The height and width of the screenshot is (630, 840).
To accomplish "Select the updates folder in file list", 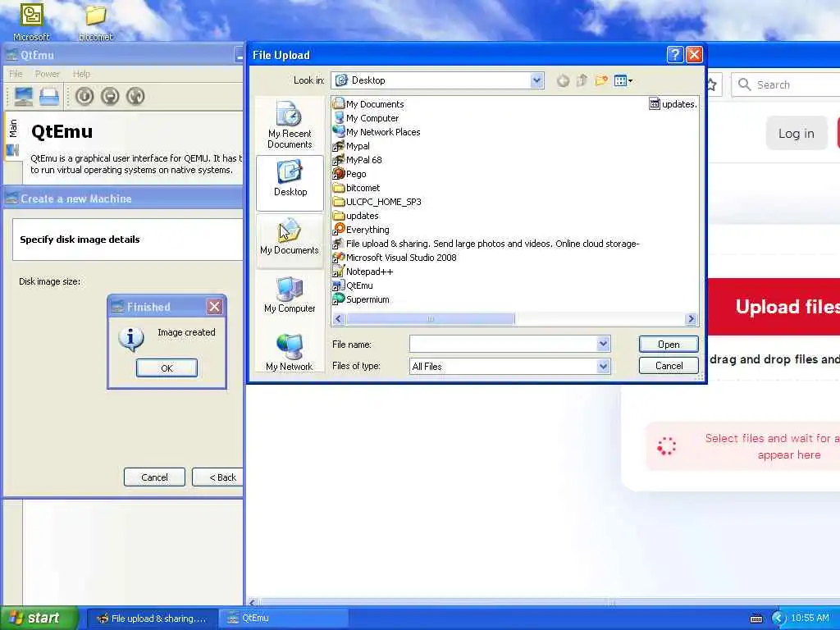I will click(x=356, y=216).
